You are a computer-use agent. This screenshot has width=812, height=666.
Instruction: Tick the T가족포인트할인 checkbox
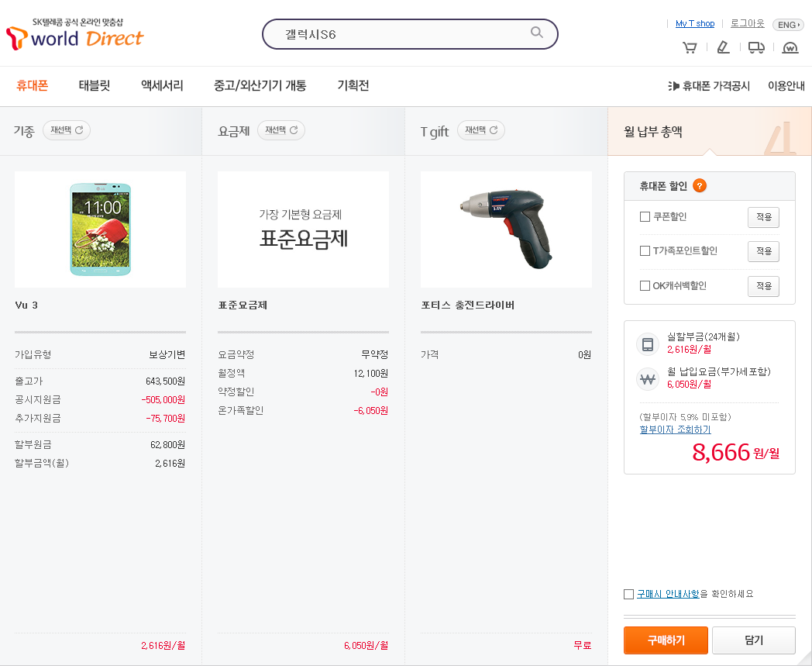(x=645, y=251)
